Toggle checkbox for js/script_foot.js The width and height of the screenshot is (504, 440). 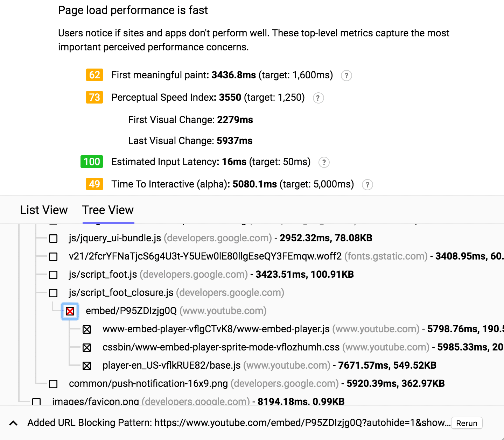[x=53, y=275]
